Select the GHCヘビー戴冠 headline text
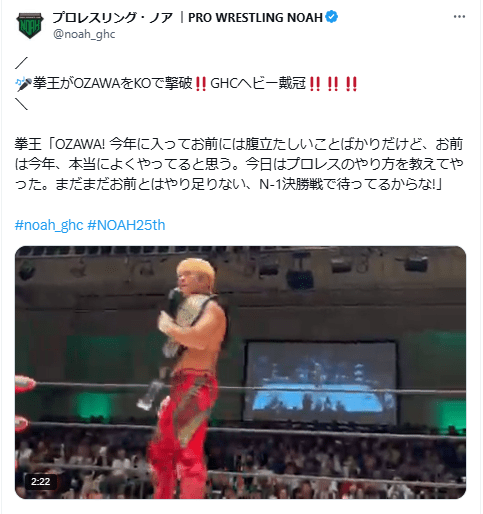The image size is (483, 514). pos(258,84)
